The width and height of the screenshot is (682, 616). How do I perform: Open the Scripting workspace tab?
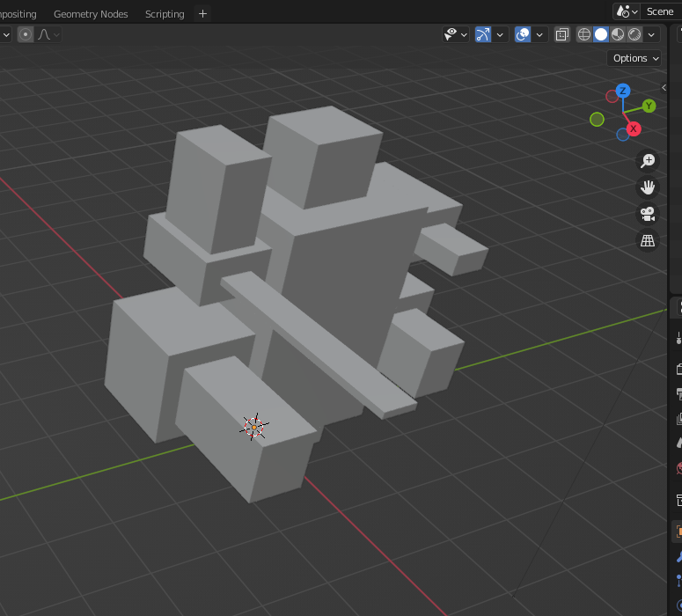(165, 14)
